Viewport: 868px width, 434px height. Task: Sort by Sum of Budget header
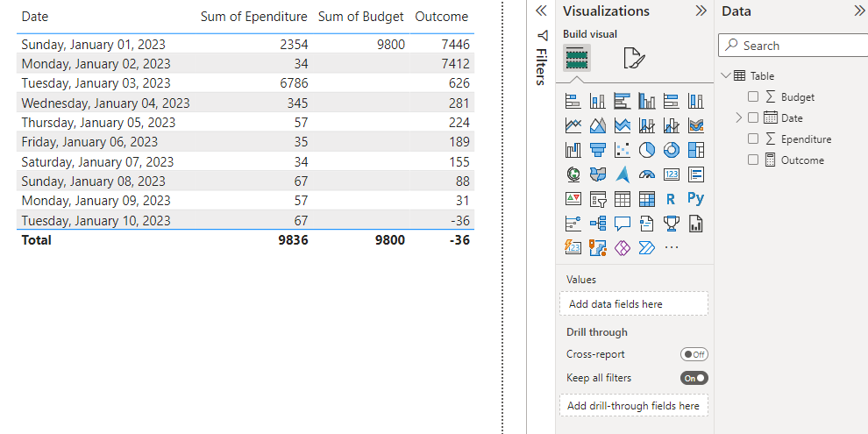361,17
